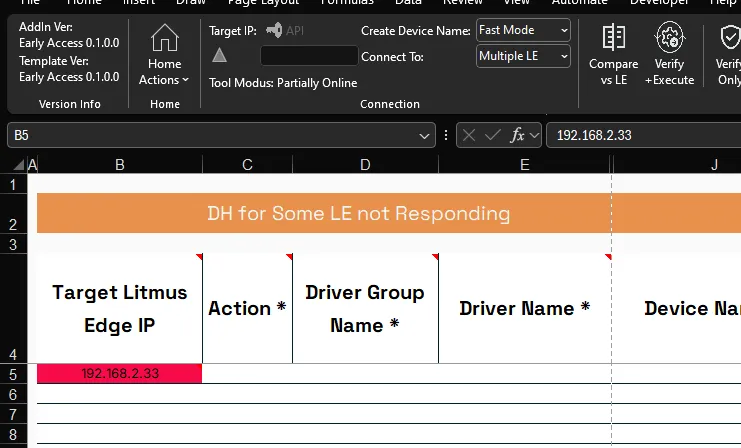Select row 5 header
This screenshot has height=448, width=741.
click(x=13, y=374)
